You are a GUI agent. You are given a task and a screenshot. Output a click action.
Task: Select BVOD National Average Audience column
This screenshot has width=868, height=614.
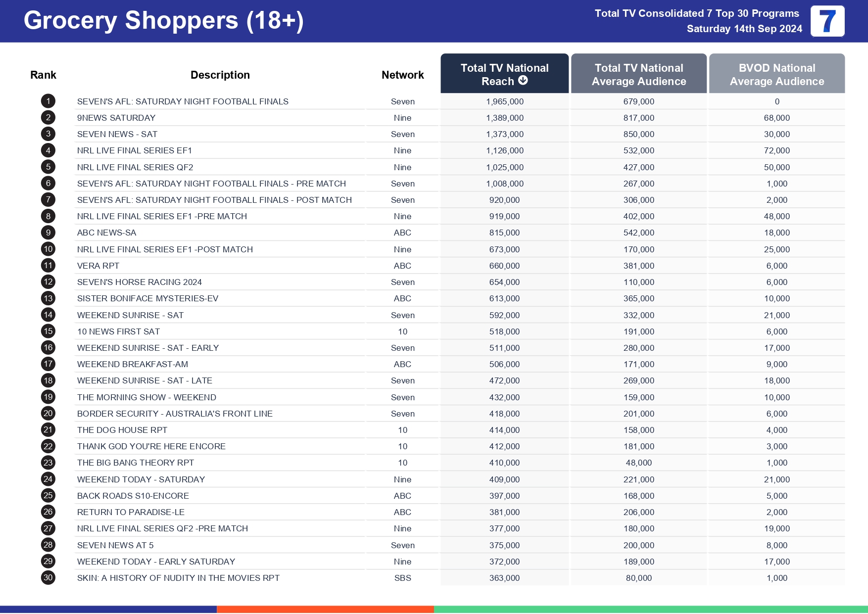coord(776,74)
